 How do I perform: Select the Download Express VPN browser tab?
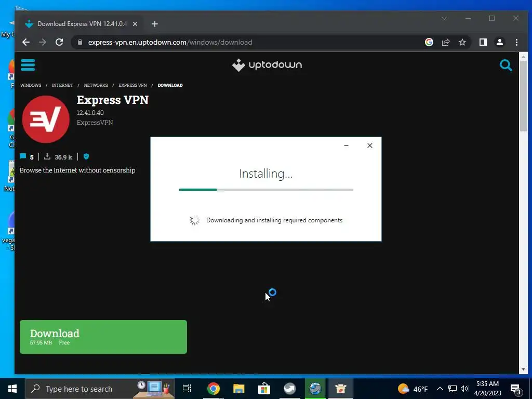82,24
